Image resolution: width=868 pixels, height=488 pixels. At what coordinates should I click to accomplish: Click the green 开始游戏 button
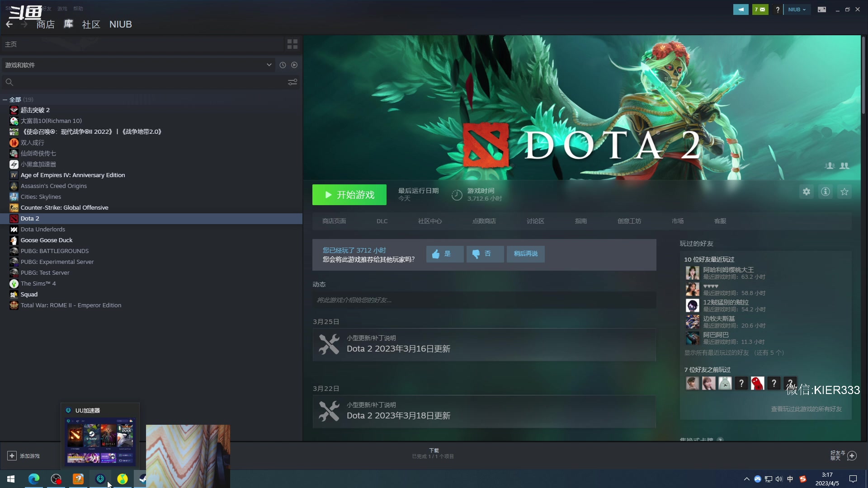(349, 195)
